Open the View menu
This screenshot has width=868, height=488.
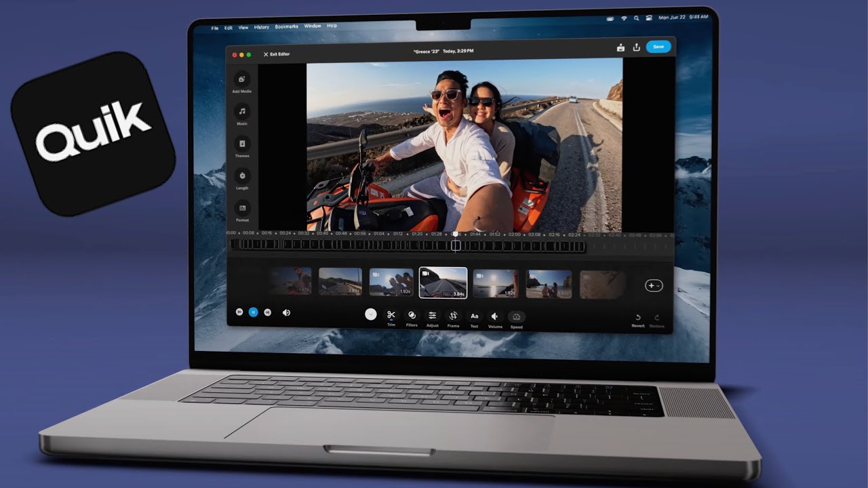[243, 28]
